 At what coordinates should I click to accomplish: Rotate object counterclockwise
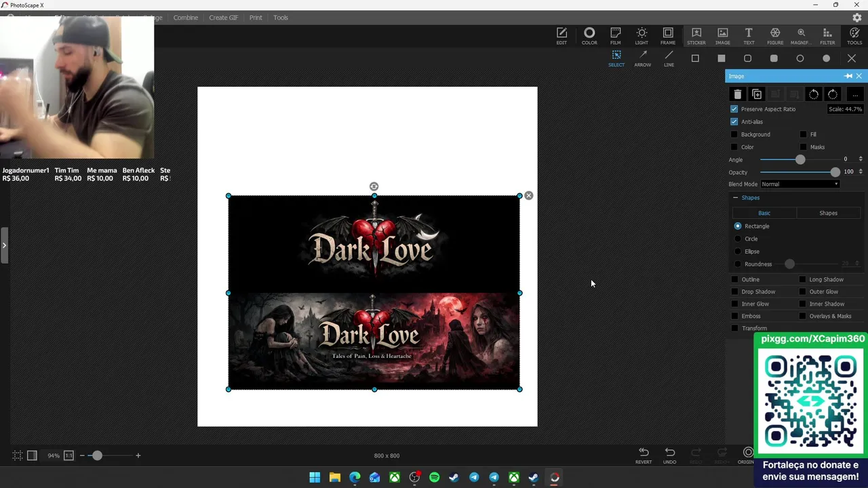[x=814, y=95]
